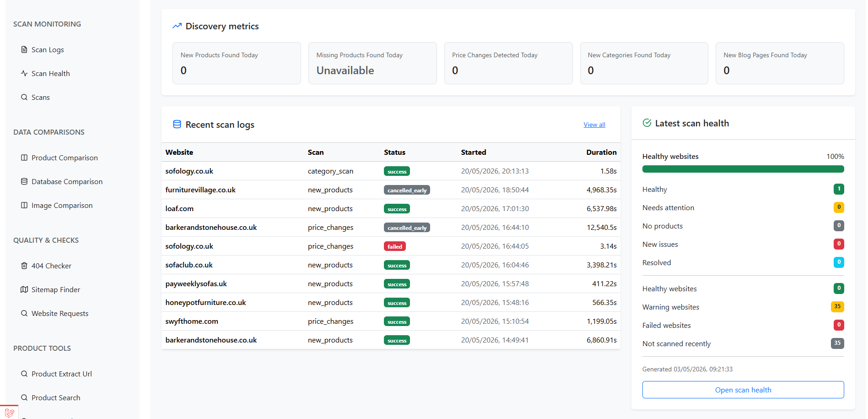Click the Database Comparison database icon

24,181
